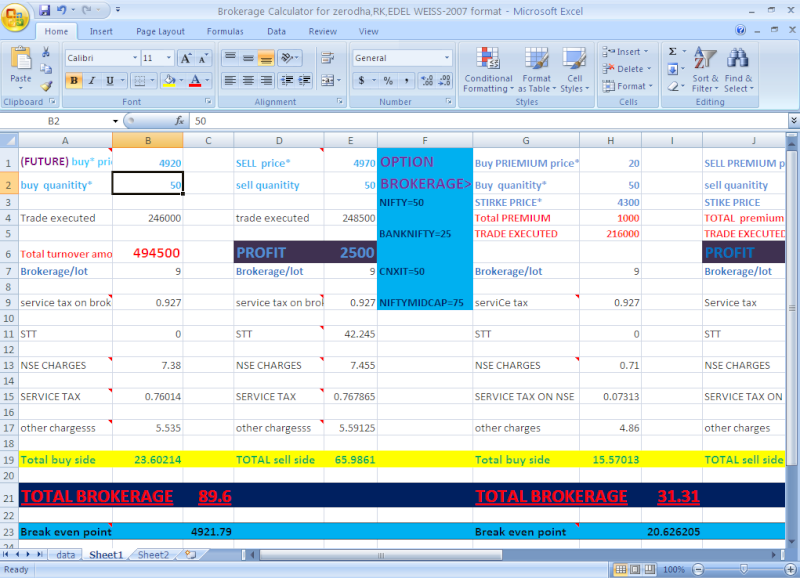This screenshot has width=800, height=578.
Task: Switch to the Sheet2 worksheet tab
Action: pyautogui.click(x=153, y=555)
